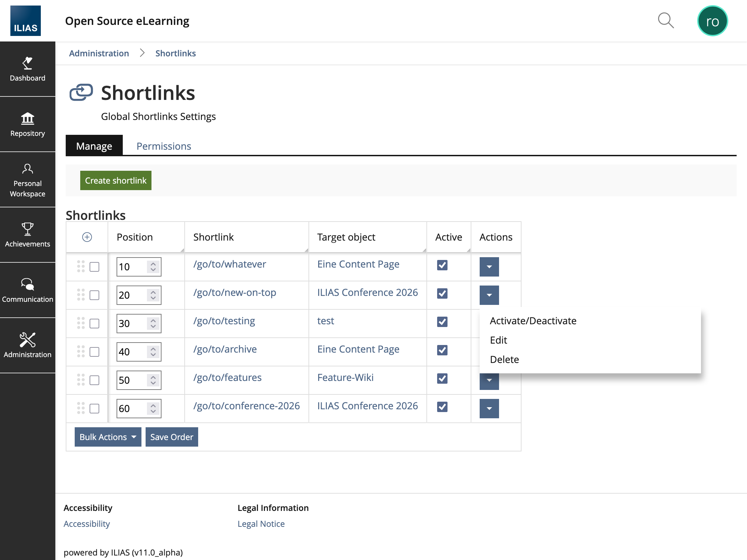Open Personal Workspace in the sidebar
This screenshot has height=560, width=747.
point(27,180)
